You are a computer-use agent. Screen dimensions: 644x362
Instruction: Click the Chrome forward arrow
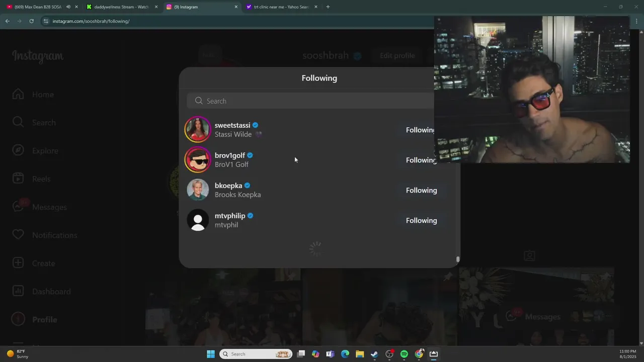point(19,21)
